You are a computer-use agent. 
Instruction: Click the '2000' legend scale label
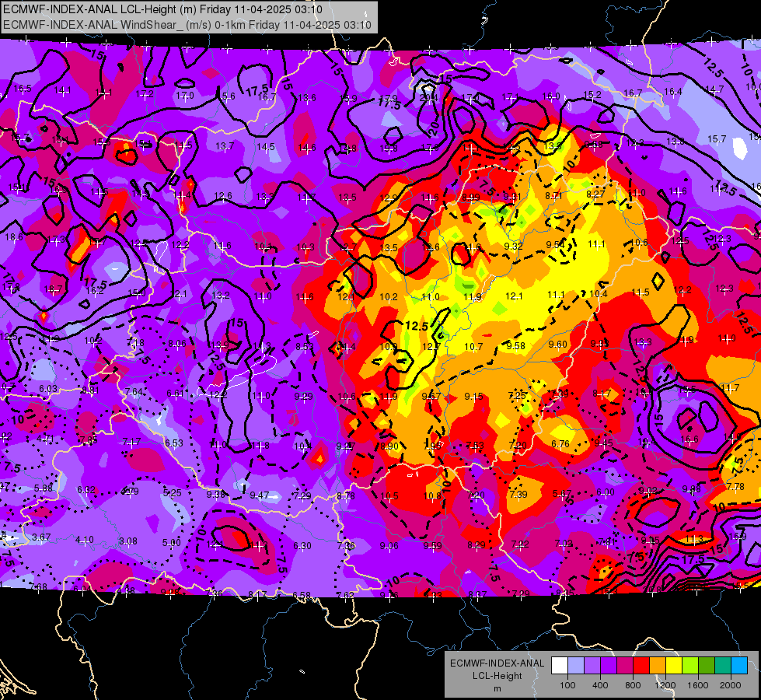(731, 685)
